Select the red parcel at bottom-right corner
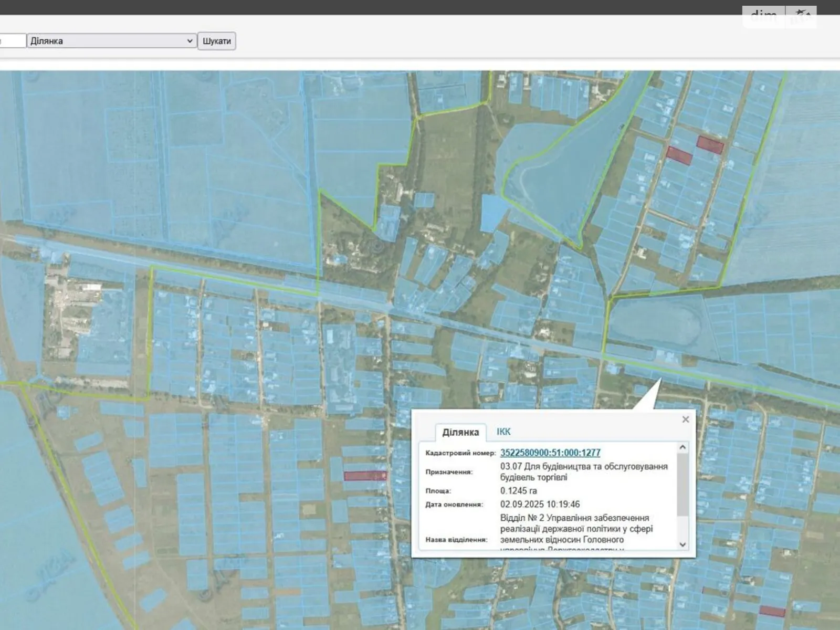The height and width of the screenshot is (630, 840). pos(772,611)
